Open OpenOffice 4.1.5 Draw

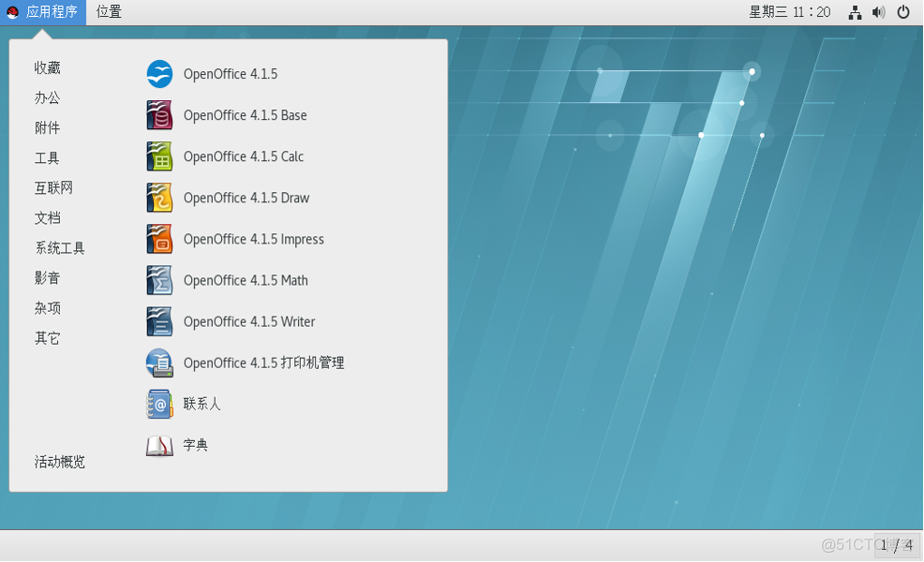point(246,198)
